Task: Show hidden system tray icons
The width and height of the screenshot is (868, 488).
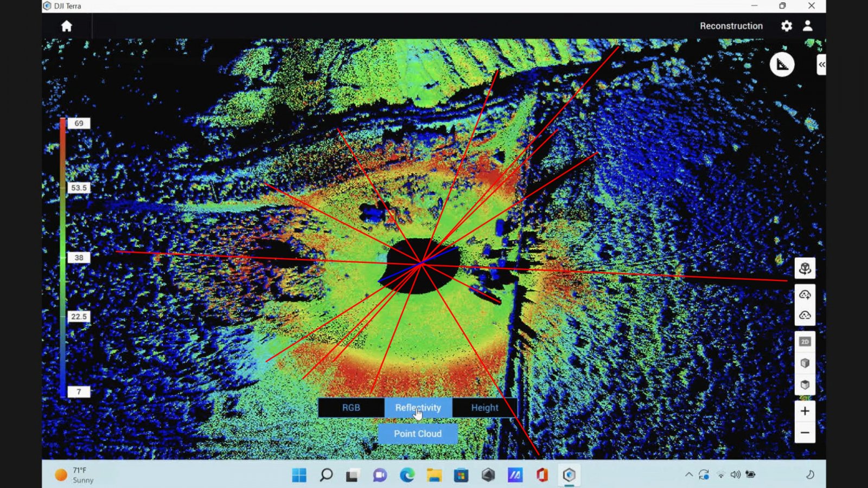Action: (x=688, y=474)
